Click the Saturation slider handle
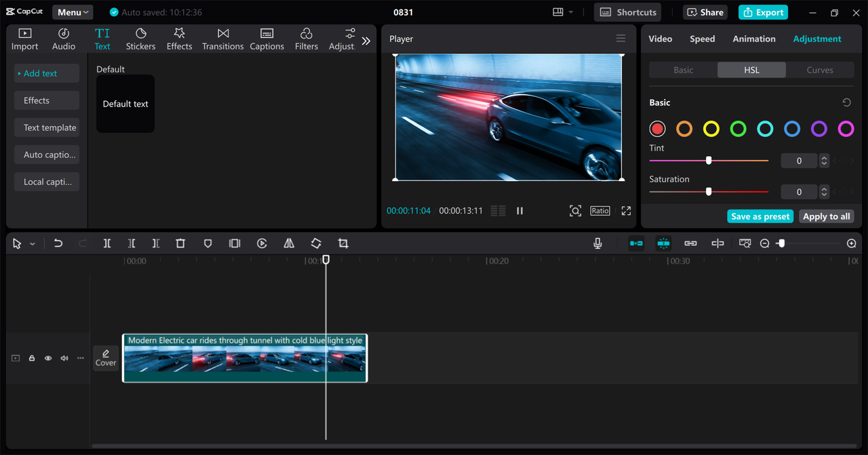Image resolution: width=868 pixels, height=455 pixels. pos(709,192)
